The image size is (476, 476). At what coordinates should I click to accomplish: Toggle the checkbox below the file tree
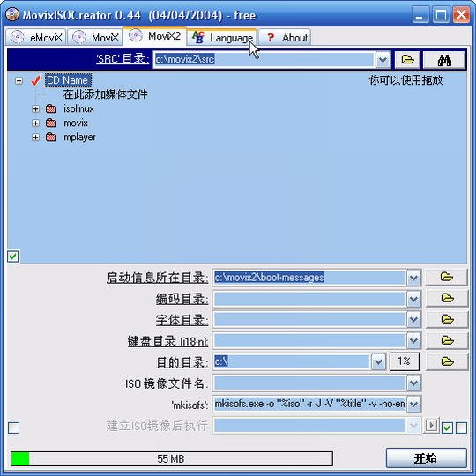tap(13, 257)
